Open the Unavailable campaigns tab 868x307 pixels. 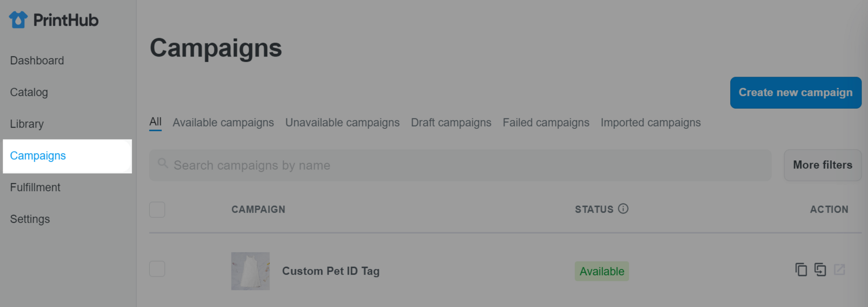point(342,123)
